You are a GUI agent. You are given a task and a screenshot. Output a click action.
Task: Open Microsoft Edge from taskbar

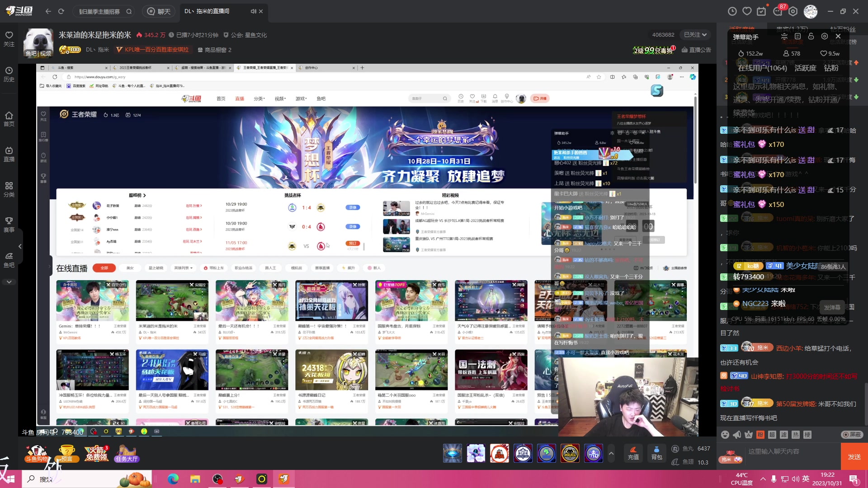point(173,479)
